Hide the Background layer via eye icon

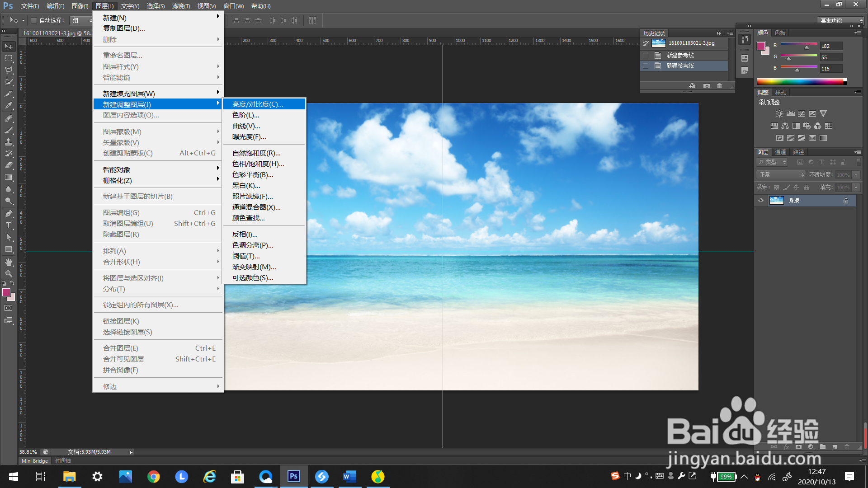761,201
